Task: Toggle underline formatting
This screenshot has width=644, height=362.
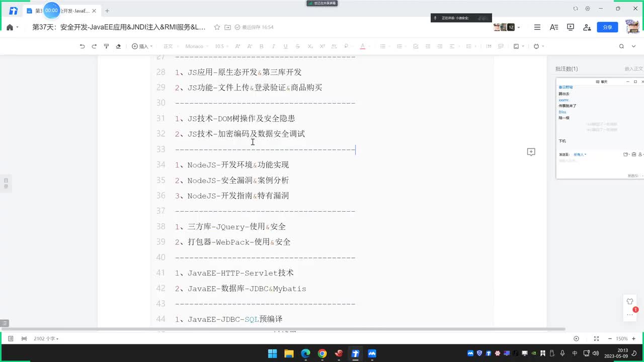Action: pyautogui.click(x=286, y=46)
